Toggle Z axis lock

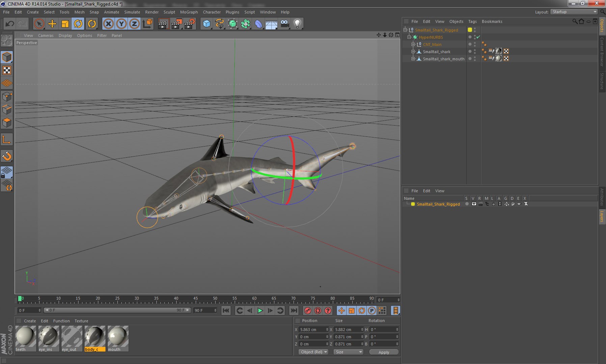coord(134,24)
